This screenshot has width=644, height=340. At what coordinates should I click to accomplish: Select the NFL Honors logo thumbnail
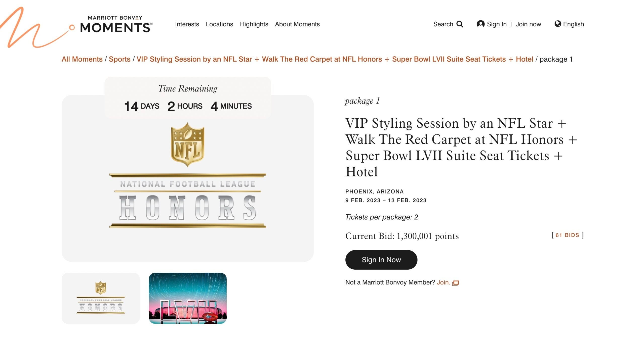(x=101, y=298)
